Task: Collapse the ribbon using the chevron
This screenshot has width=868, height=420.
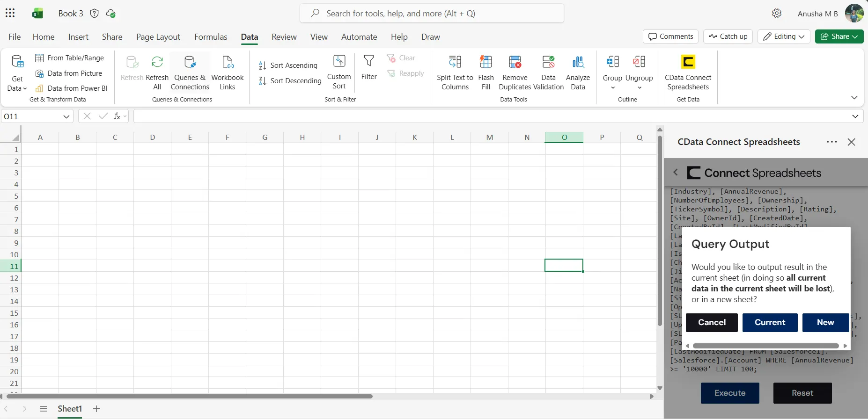Action: (854, 98)
